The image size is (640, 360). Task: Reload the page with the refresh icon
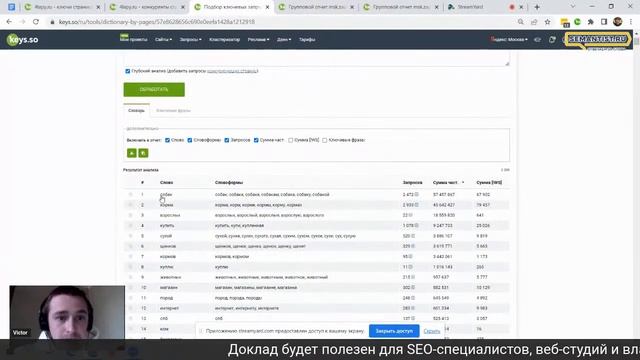coord(36,22)
